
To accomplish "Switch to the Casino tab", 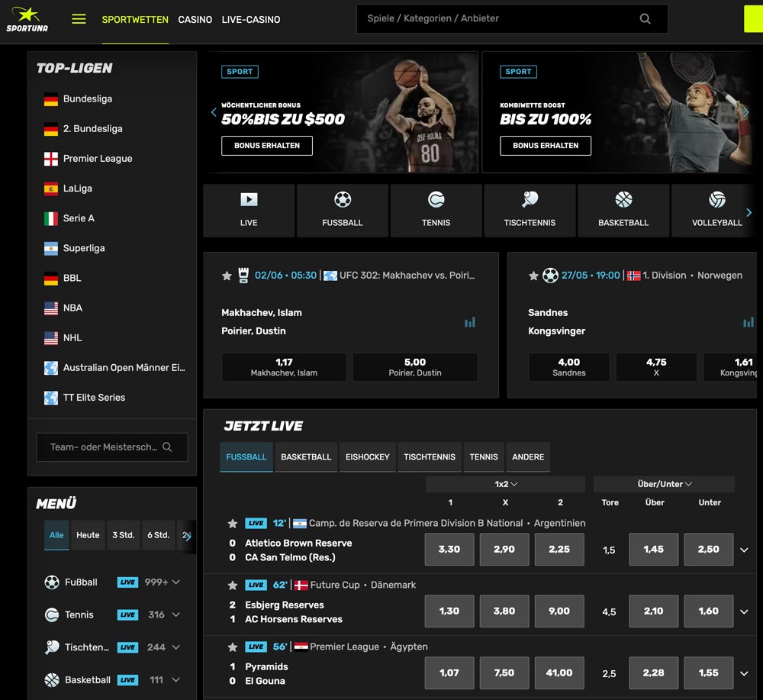I will (195, 20).
